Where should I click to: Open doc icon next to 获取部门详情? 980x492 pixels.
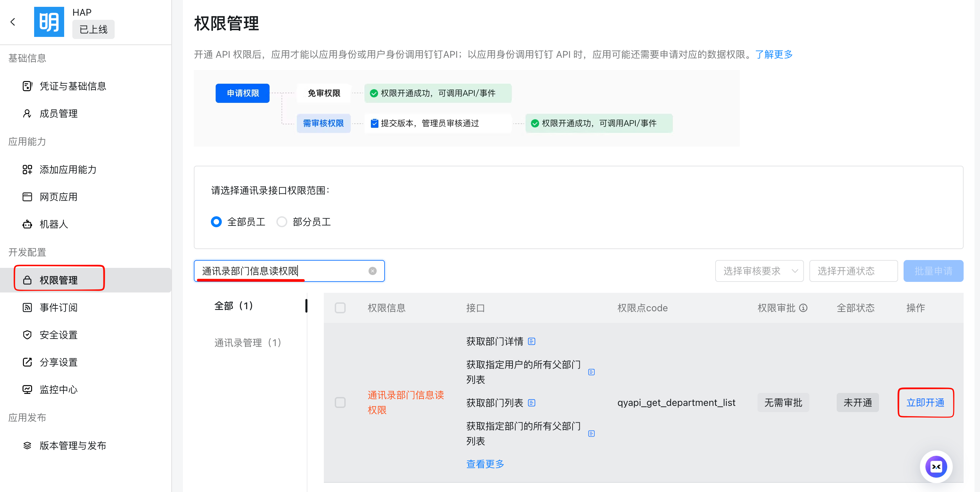point(532,341)
